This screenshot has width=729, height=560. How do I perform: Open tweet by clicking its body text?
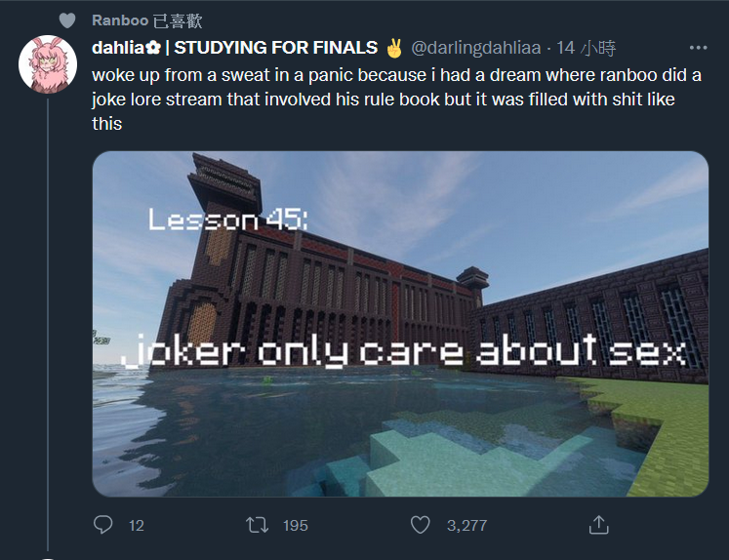pos(396,100)
